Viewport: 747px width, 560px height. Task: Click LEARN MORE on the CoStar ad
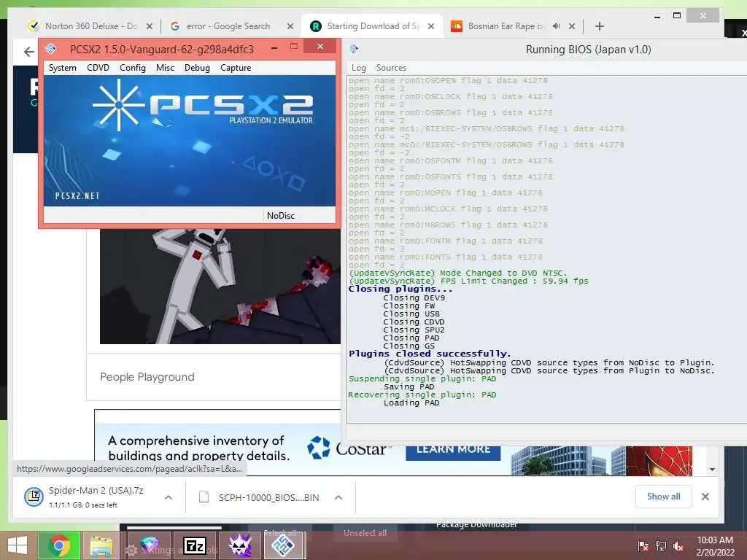click(x=453, y=451)
